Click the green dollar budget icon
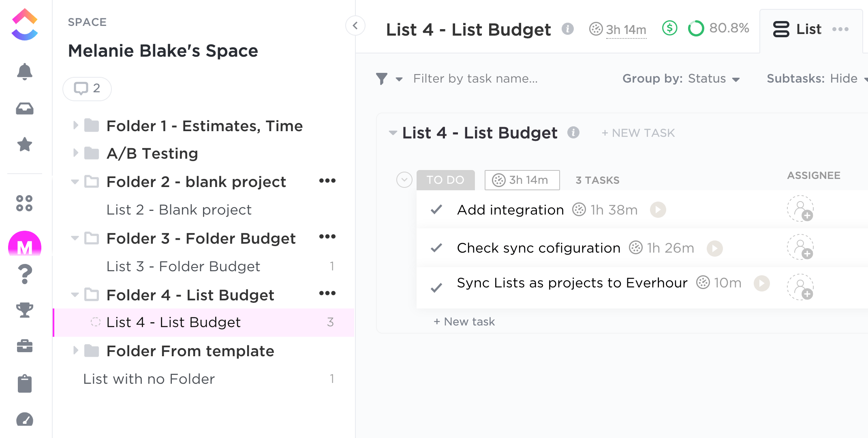The image size is (868, 438). coord(669,28)
